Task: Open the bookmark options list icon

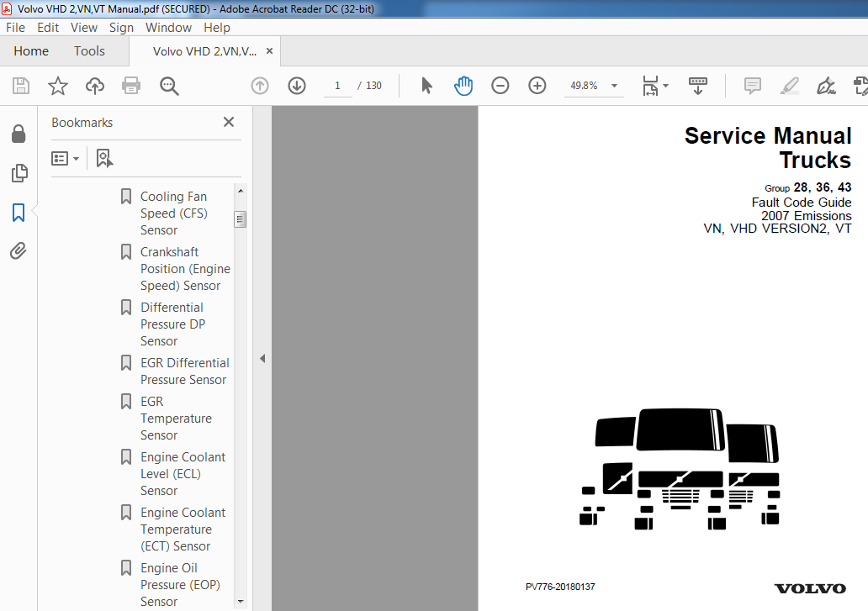Action: [x=60, y=159]
